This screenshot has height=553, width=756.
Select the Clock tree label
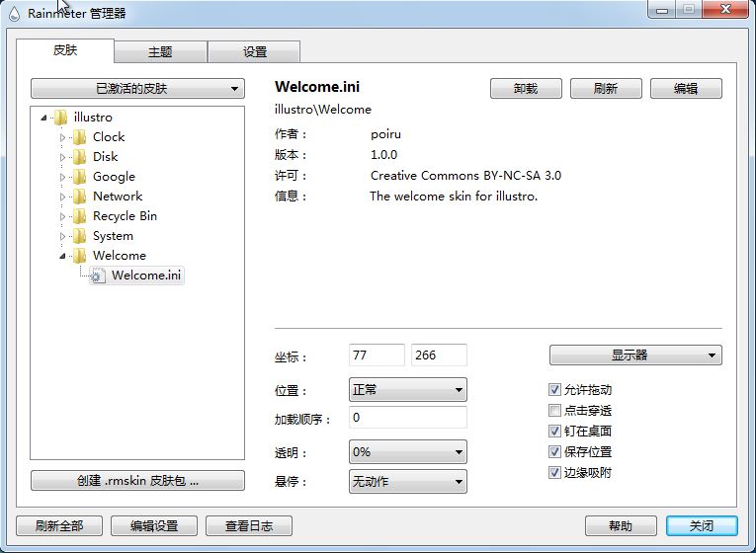[109, 137]
